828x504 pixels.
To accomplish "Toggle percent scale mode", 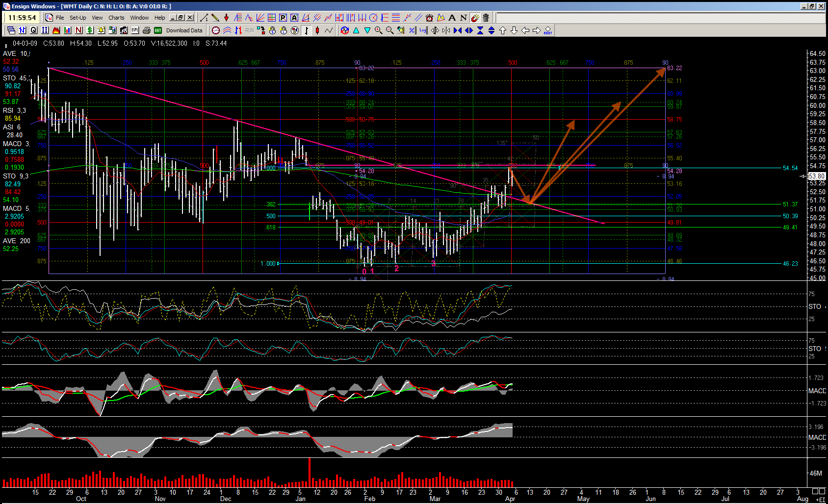I will tap(413, 30).
